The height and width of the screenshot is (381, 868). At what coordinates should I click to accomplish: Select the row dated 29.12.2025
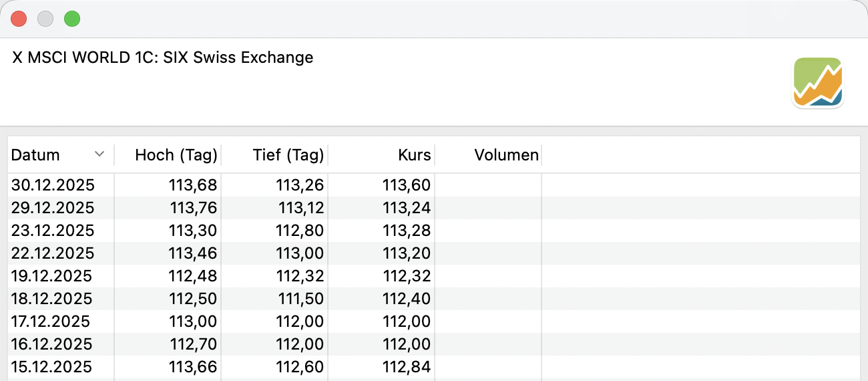point(53,208)
